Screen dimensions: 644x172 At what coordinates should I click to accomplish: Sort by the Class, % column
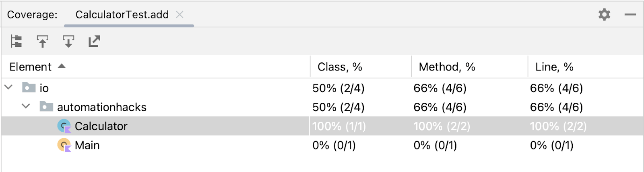coord(340,67)
